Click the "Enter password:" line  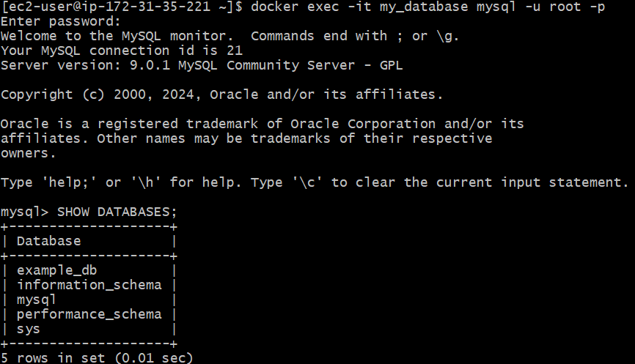coord(60,21)
